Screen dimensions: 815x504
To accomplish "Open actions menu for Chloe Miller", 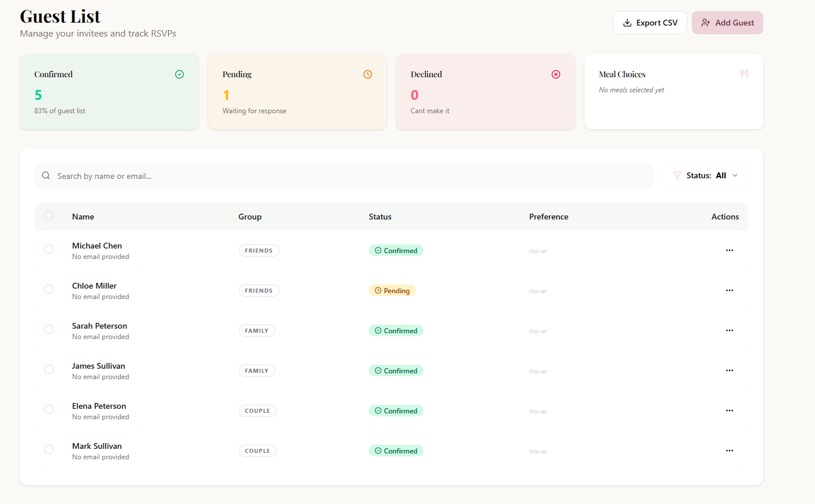I will pyautogui.click(x=729, y=290).
